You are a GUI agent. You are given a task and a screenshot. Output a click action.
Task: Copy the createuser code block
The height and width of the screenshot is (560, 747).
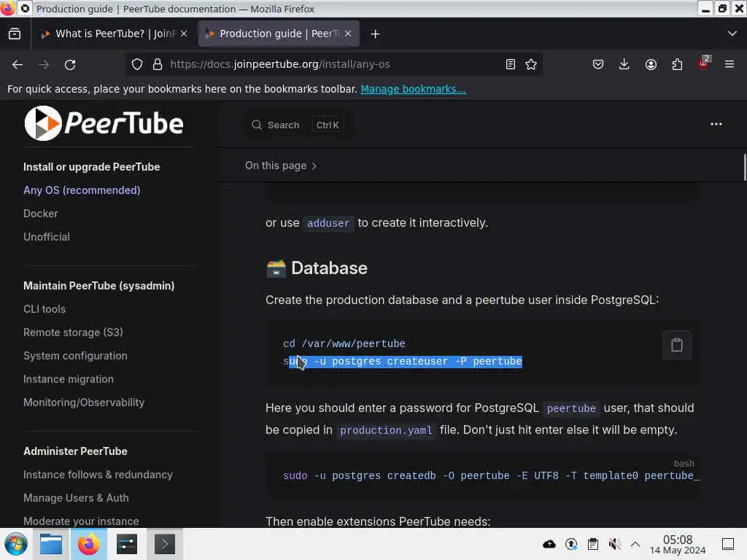677,345
